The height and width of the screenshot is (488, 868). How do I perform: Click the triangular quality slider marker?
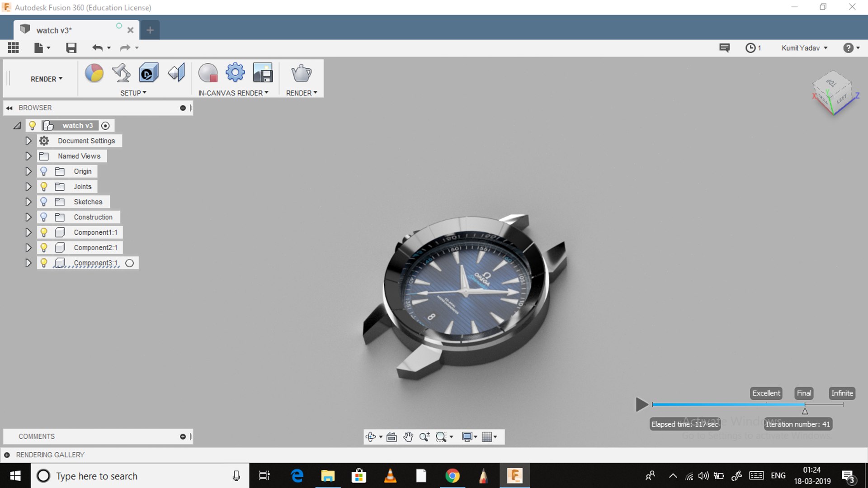(x=805, y=411)
